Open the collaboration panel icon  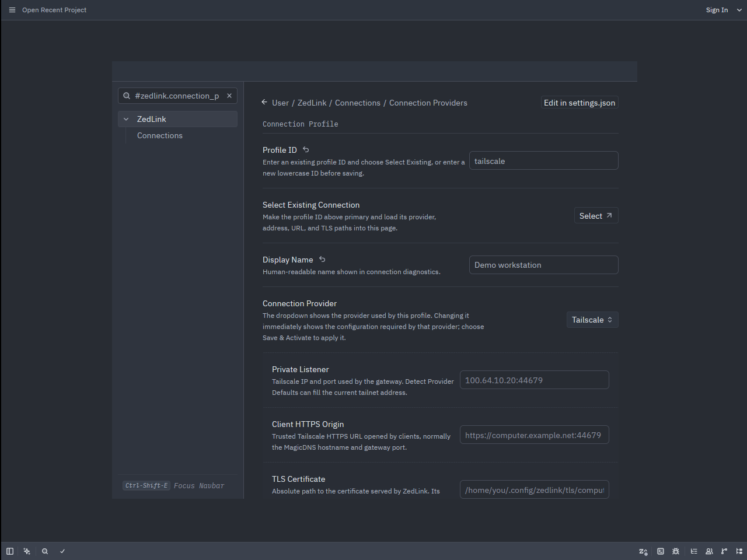tap(709, 551)
